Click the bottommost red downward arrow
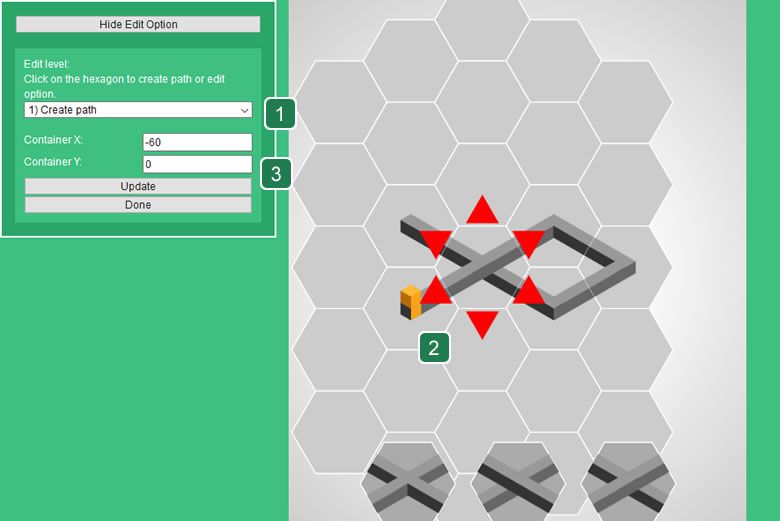Viewport: 780px width, 521px height. (x=482, y=323)
